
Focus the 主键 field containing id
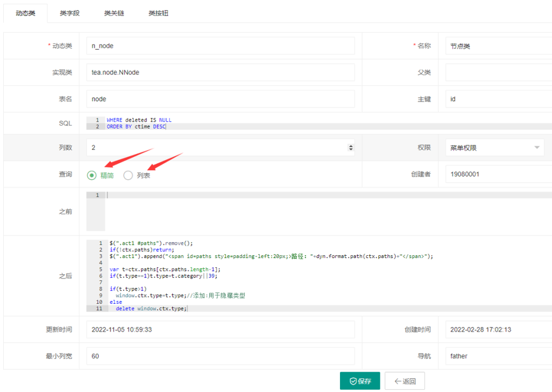click(497, 99)
